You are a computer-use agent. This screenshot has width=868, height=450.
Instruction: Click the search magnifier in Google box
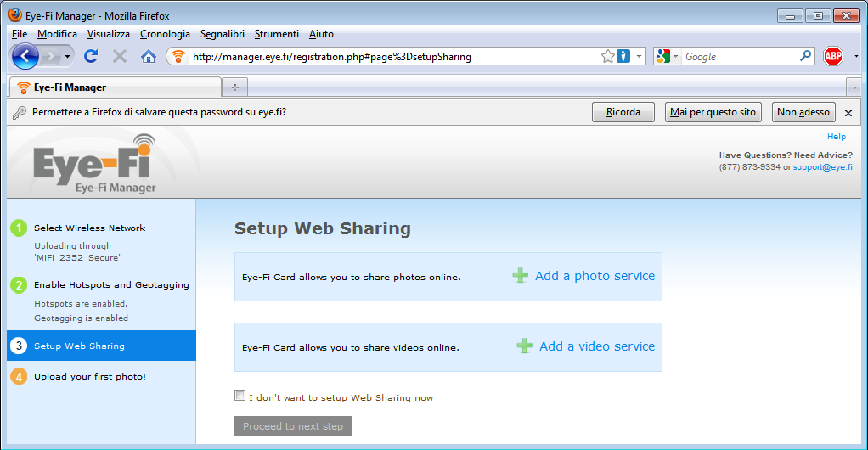[805, 56]
